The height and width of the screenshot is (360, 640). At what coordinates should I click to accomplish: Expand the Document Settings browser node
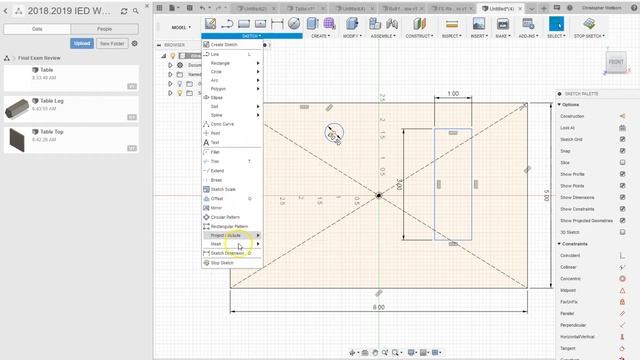(x=171, y=65)
